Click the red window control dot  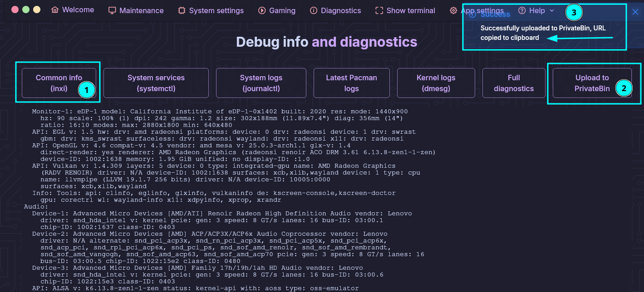click(x=15, y=10)
